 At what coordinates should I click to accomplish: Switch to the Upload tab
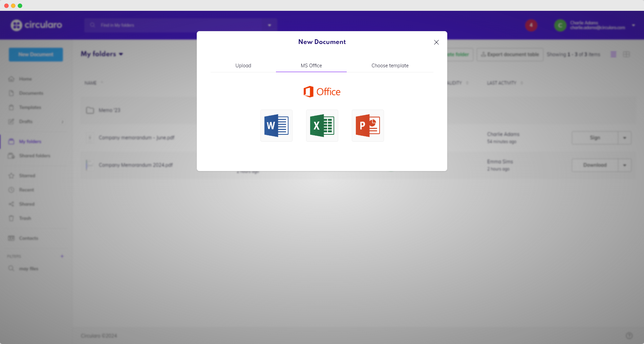[243, 66]
